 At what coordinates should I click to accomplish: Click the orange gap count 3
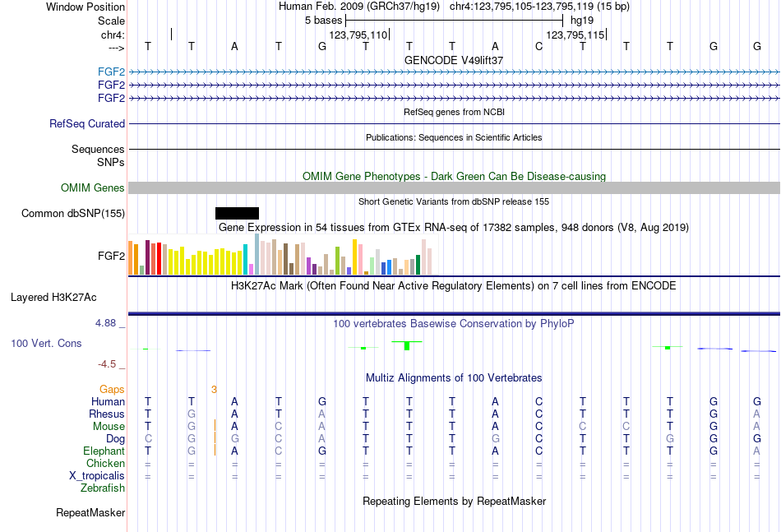click(x=214, y=390)
